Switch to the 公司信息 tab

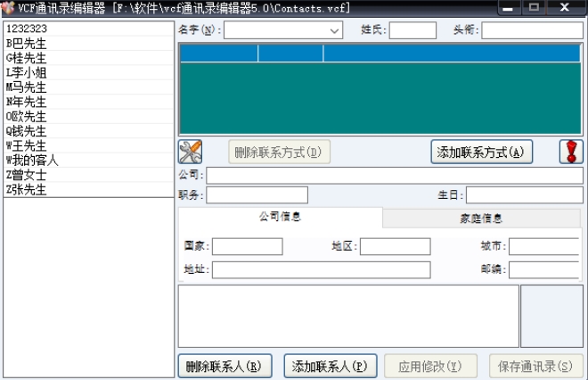[x=280, y=217]
